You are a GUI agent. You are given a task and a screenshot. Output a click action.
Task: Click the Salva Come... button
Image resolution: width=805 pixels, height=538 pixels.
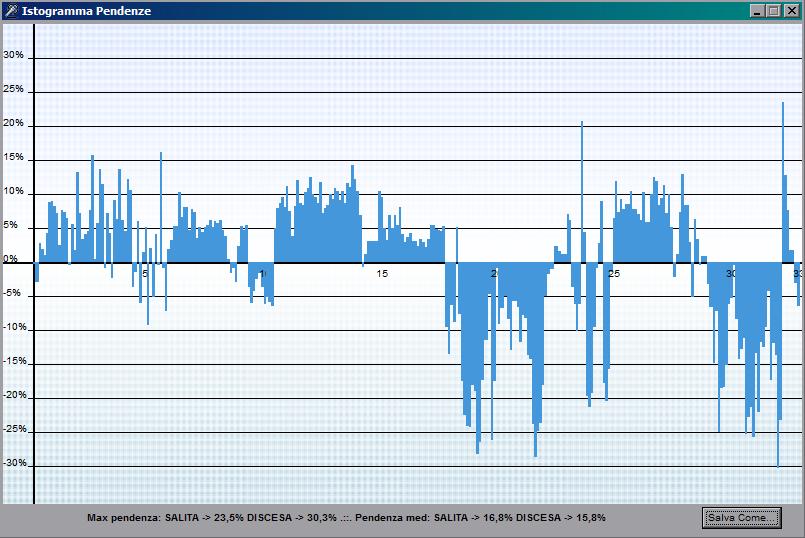[741, 517]
